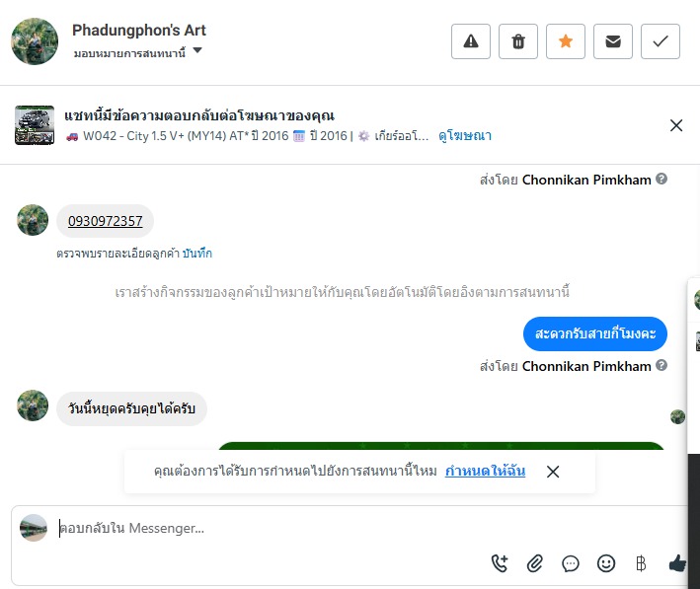Screen dimensions: 700x589
Task: Mark conversation as spam with warning icon
Action: 471,41
